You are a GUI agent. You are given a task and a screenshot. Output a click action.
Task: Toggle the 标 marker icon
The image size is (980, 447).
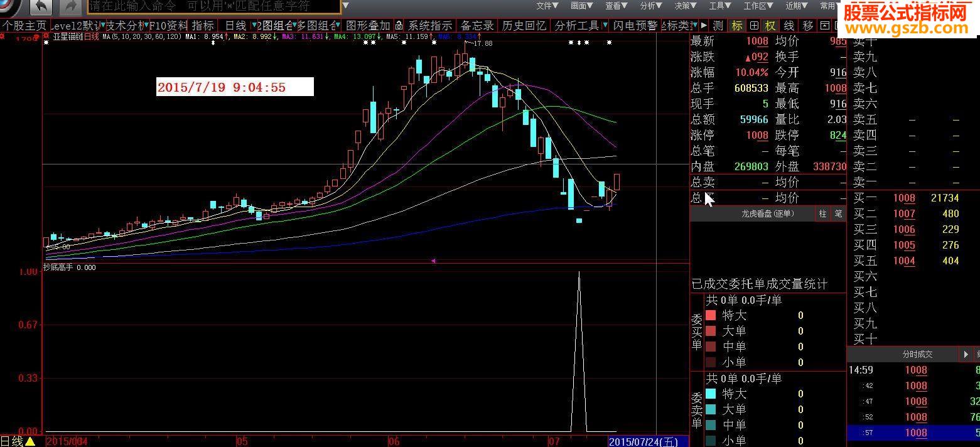(x=737, y=26)
